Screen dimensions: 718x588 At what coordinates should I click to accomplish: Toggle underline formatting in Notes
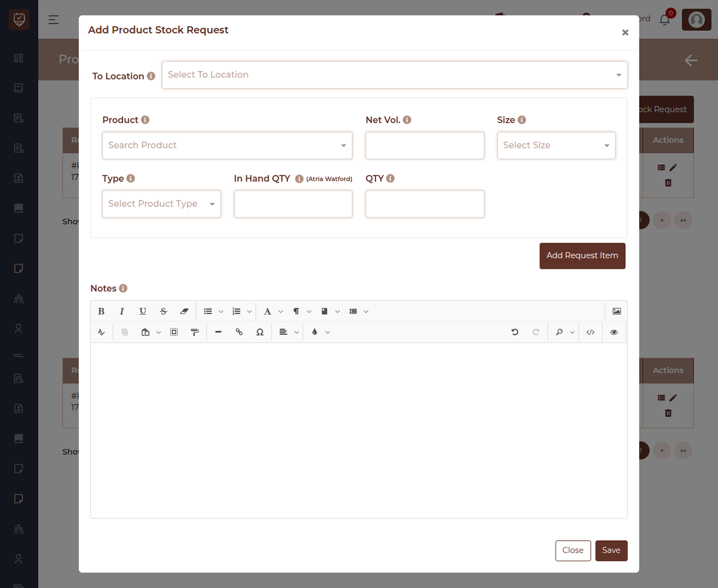(143, 311)
